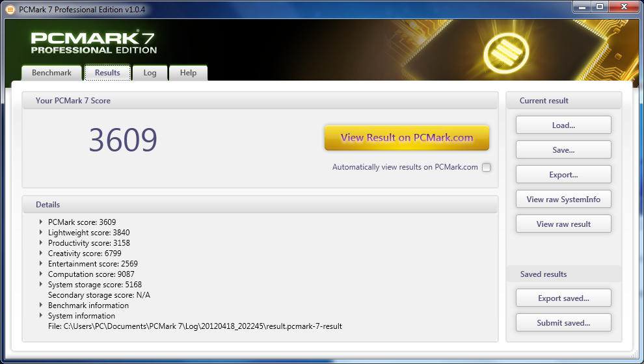Click the 'Saved results' heading
This screenshot has width=644, height=364.
[543, 274]
